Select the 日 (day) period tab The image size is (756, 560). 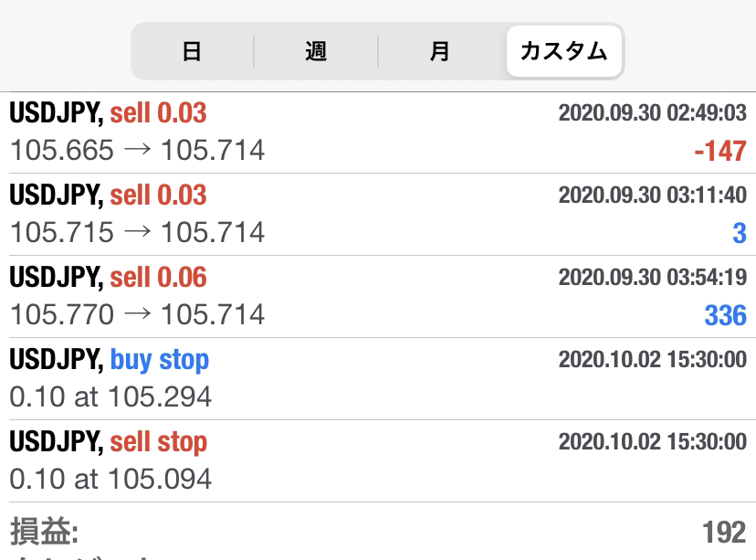tap(192, 51)
